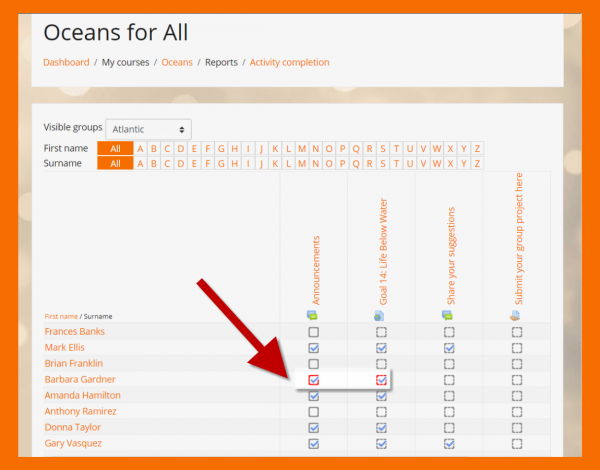
Task: Open Oceans in the breadcrumb trail
Action: 177,62
